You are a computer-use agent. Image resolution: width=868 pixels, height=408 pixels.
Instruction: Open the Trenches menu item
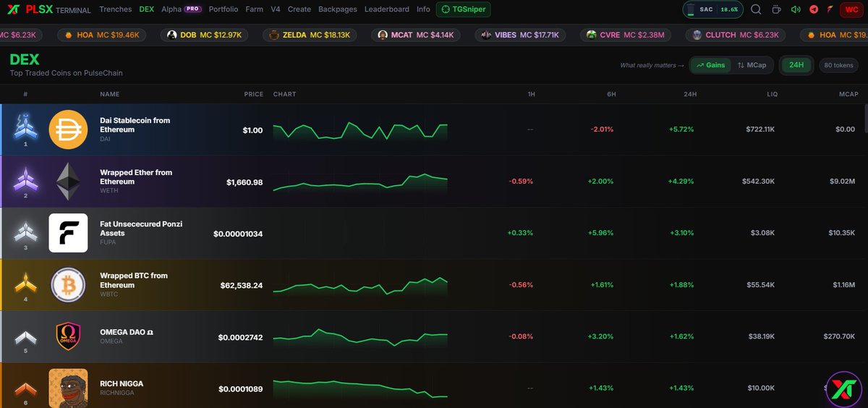coord(115,9)
